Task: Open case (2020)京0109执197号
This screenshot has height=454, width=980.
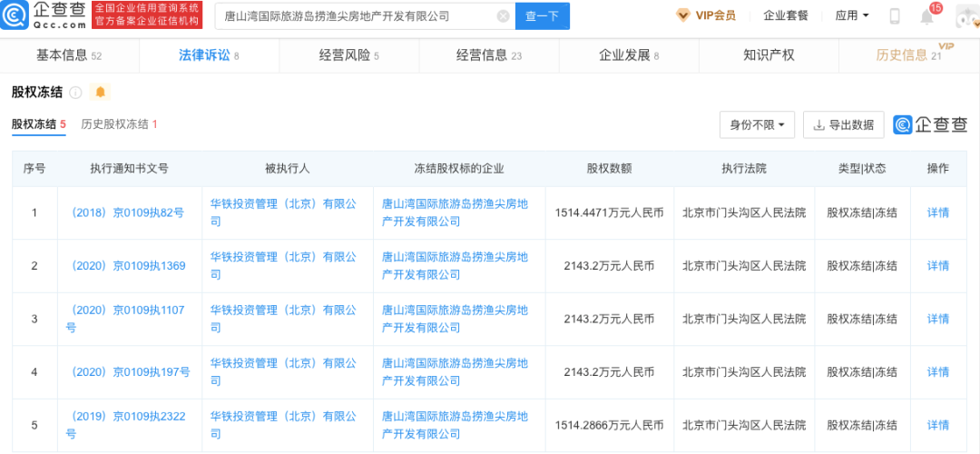Action: tap(130, 372)
